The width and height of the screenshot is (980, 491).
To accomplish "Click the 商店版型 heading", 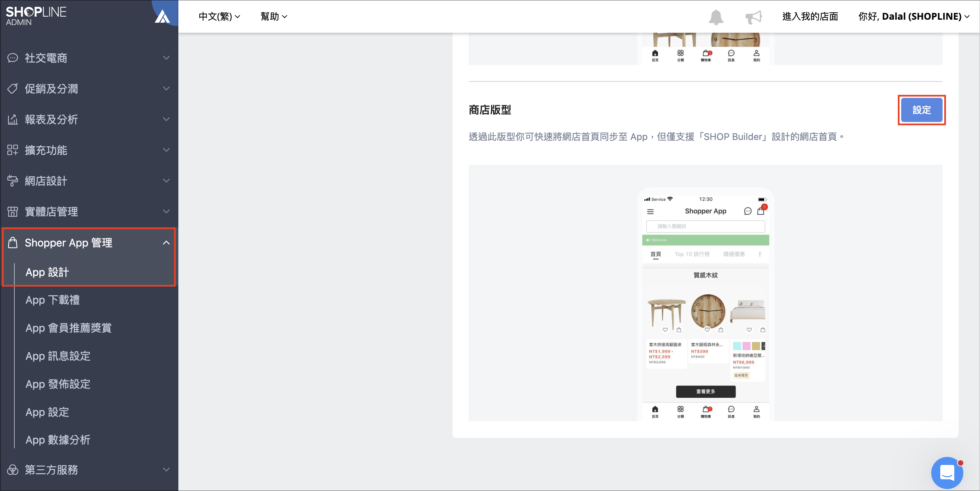I will click(490, 110).
